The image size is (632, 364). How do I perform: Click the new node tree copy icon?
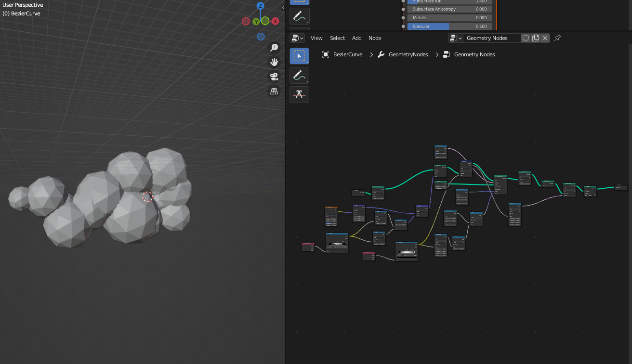pos(536,38)
